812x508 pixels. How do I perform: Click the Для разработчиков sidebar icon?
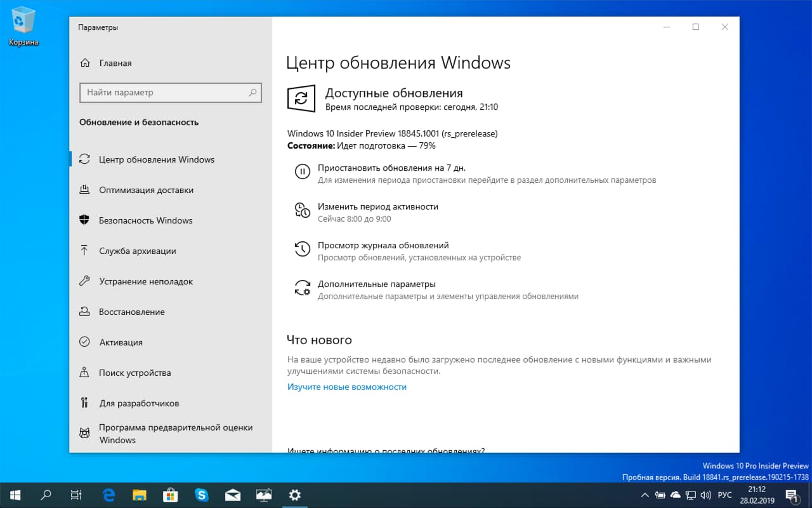point(85,403)
